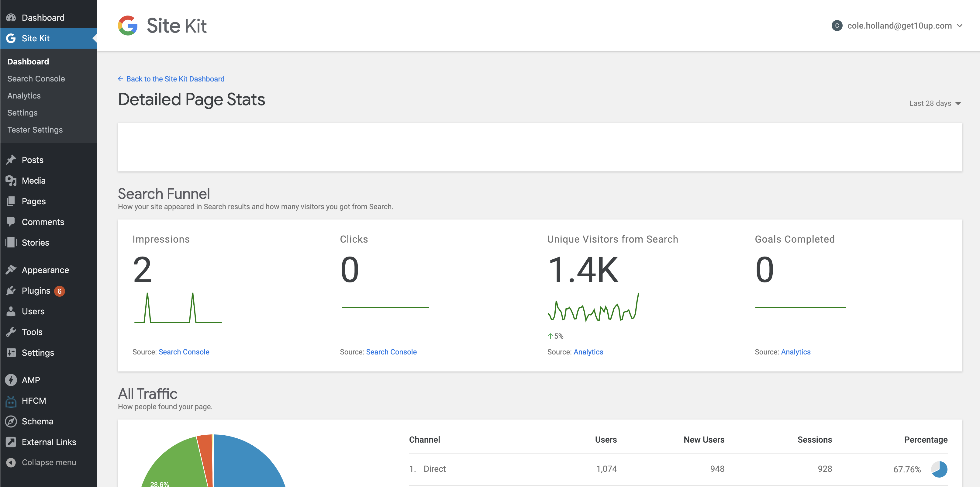The image size is (980, 487).
Task: Click the back arrow icon above the page title
Action: click(x=120, y=79)
